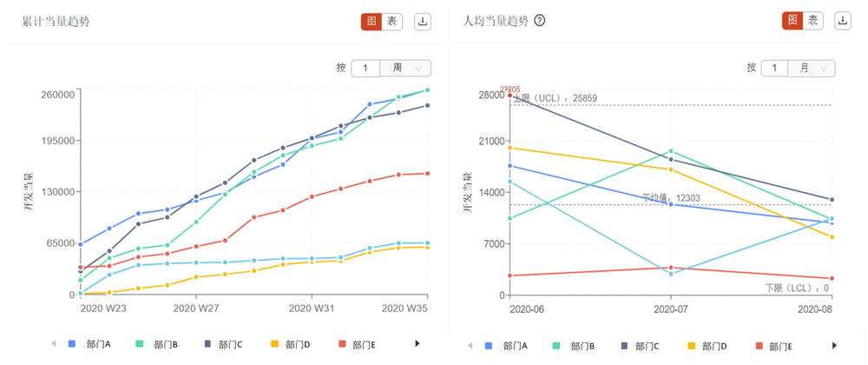Switch per-capita trend to chart view (图)
Image resolution: width=868 pixels, height=365 pixels.
[792, 22]
